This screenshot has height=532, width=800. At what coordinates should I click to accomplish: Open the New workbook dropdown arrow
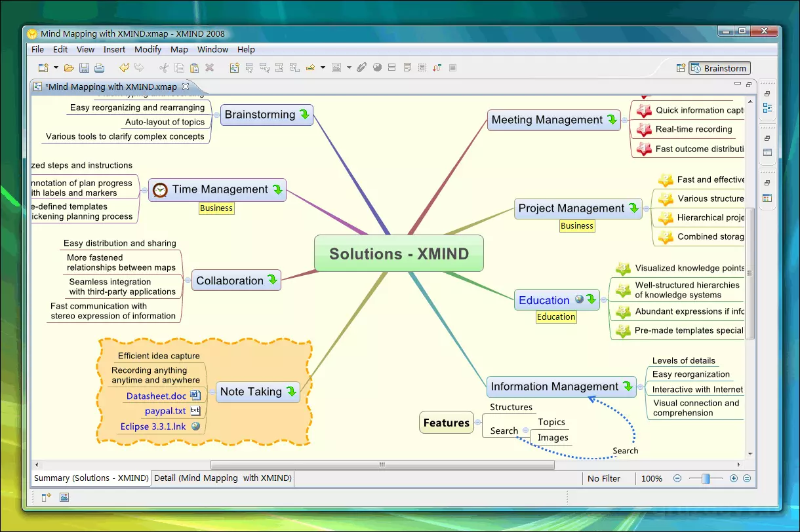click(56, 67)
